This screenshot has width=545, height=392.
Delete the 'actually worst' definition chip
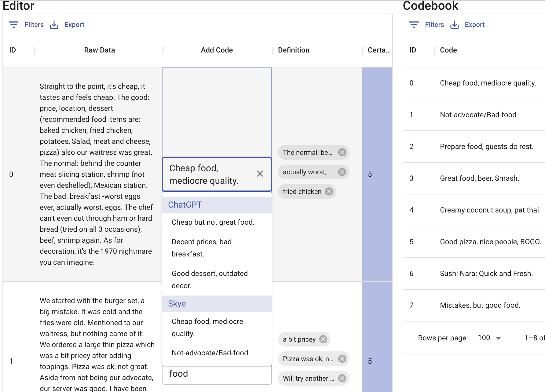(342, 172)
